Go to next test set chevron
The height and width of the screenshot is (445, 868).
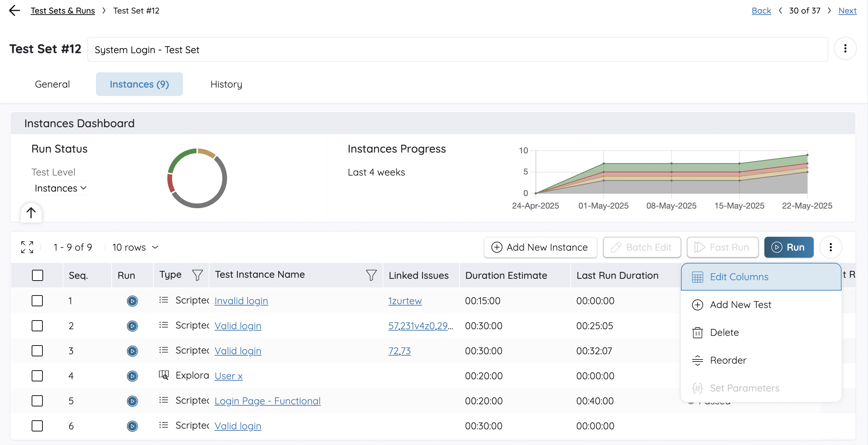[x=829, y=10]
